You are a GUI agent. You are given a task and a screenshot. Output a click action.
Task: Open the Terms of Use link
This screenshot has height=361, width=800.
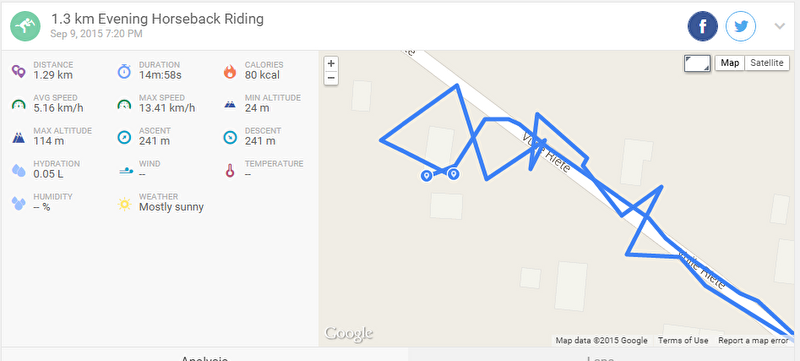683,341
